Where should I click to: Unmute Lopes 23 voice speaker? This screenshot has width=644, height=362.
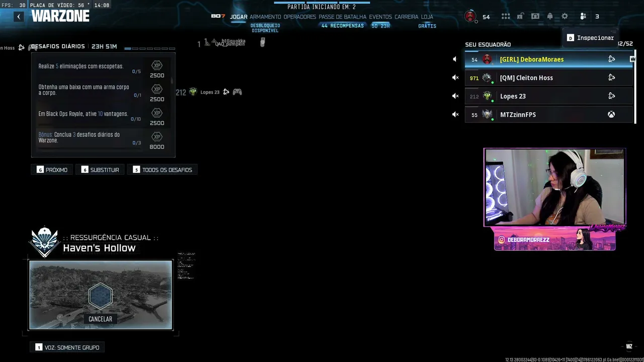[455, 96]
